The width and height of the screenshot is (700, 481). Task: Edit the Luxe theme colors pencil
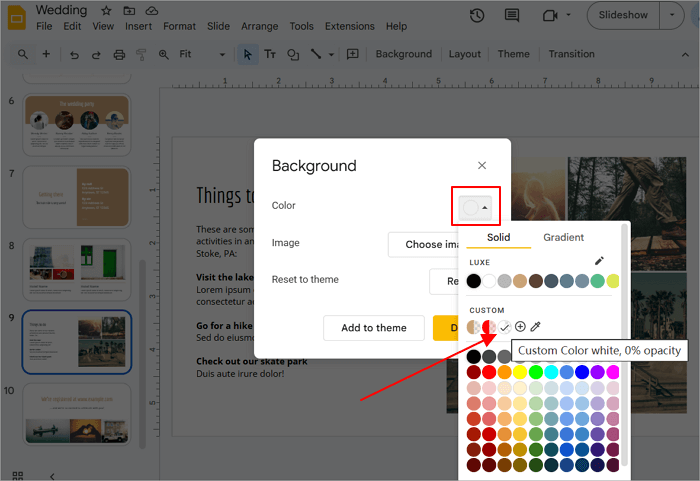click(599, 261)
